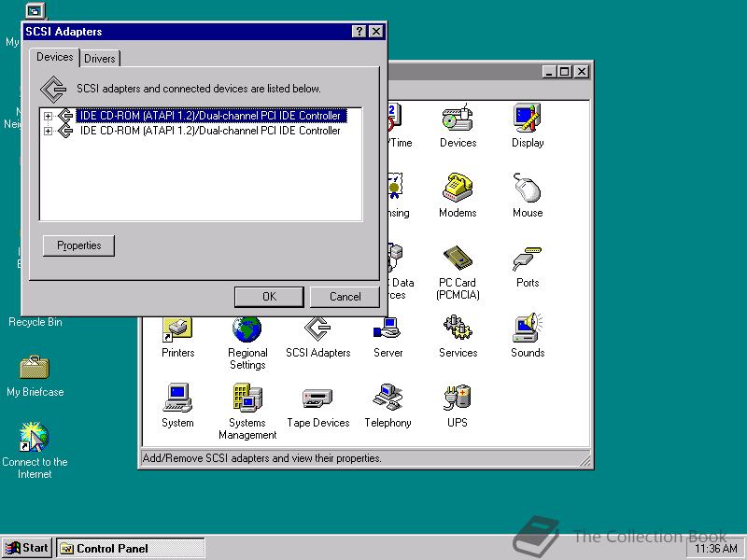Dismiss the dialog with Cancel
The height and width of the screenshot is (560, 747).
pos(345,297)
